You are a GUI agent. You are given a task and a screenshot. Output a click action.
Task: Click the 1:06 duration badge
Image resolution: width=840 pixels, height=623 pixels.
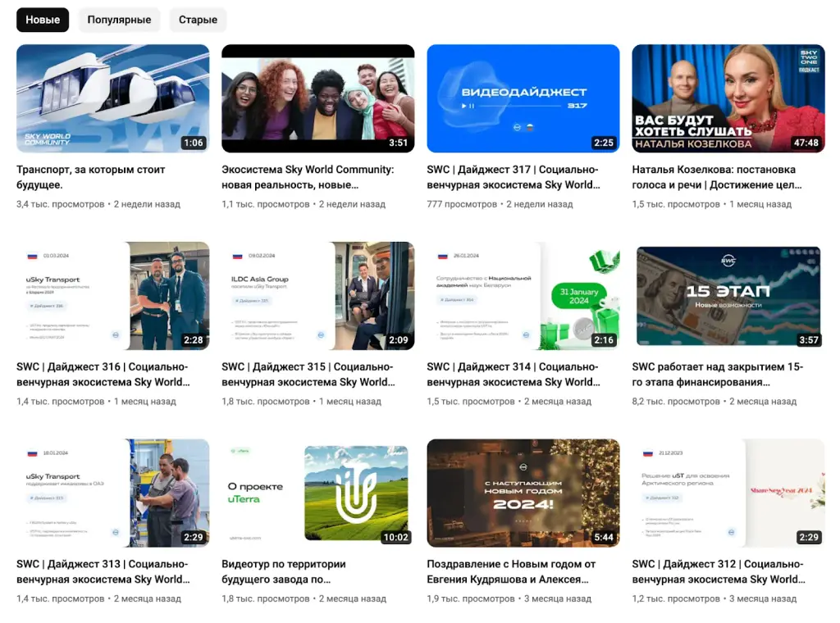coord(194,143)
